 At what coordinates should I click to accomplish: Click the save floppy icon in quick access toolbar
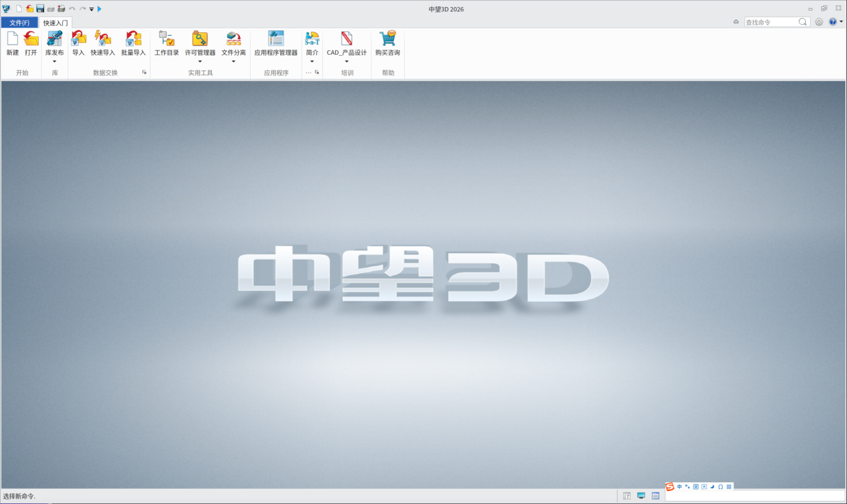point(40,9)
